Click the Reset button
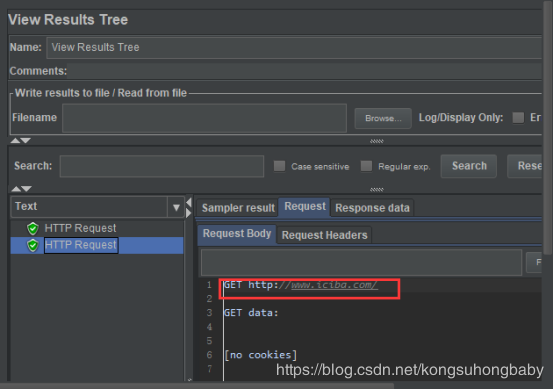This screenshot has width=554, height=389. point(525,166)
